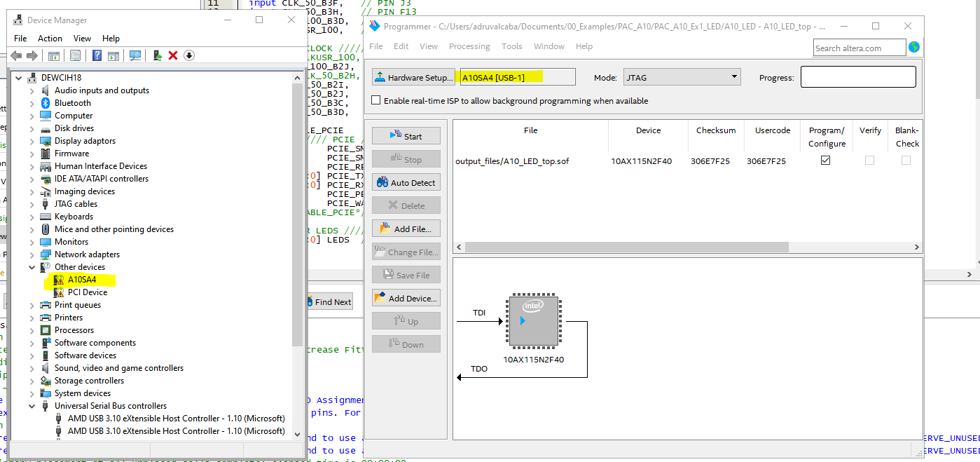Viewport: 980px width, 462px height.
Task: Open Properties icon in Device Manager toolbar
Action: click(x=75, y=55)
